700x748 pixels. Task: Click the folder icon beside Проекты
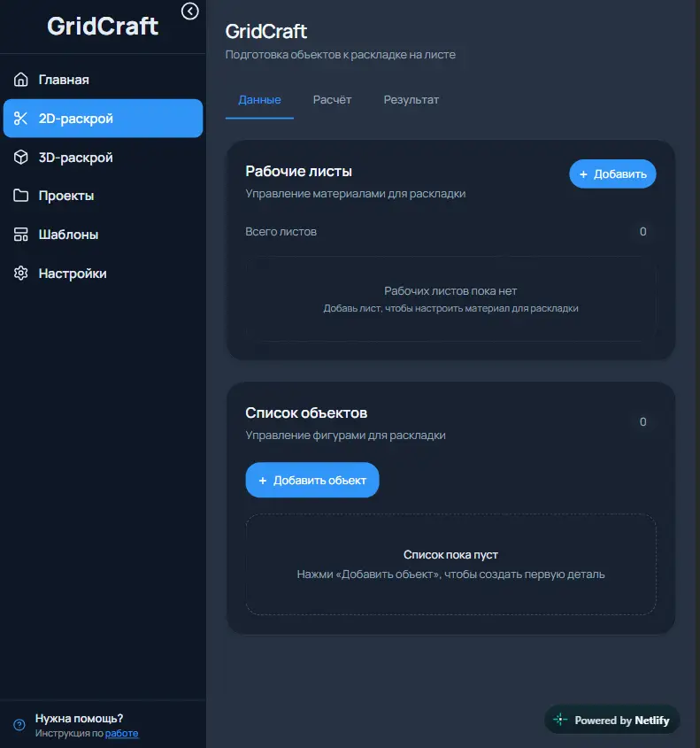[x=20, y=196]
